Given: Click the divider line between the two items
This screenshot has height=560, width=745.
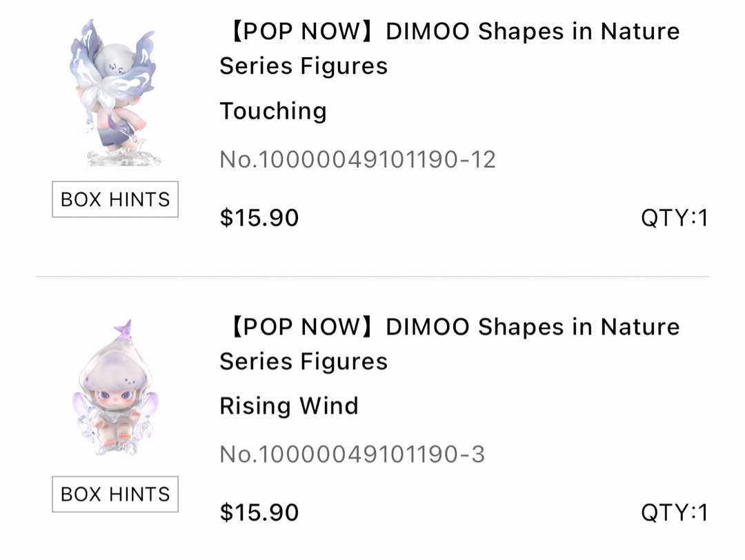Looking at the screenshot, I should 372,275.
